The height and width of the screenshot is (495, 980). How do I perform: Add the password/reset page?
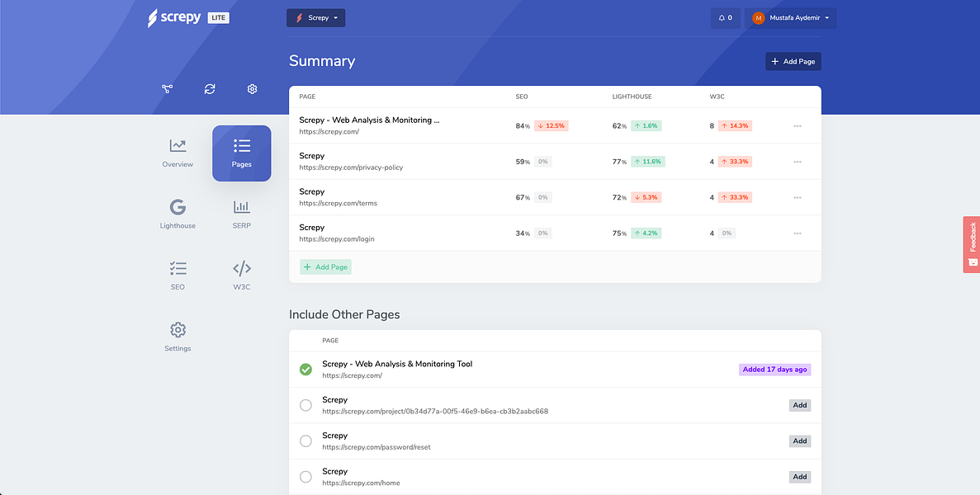[799, 441]
